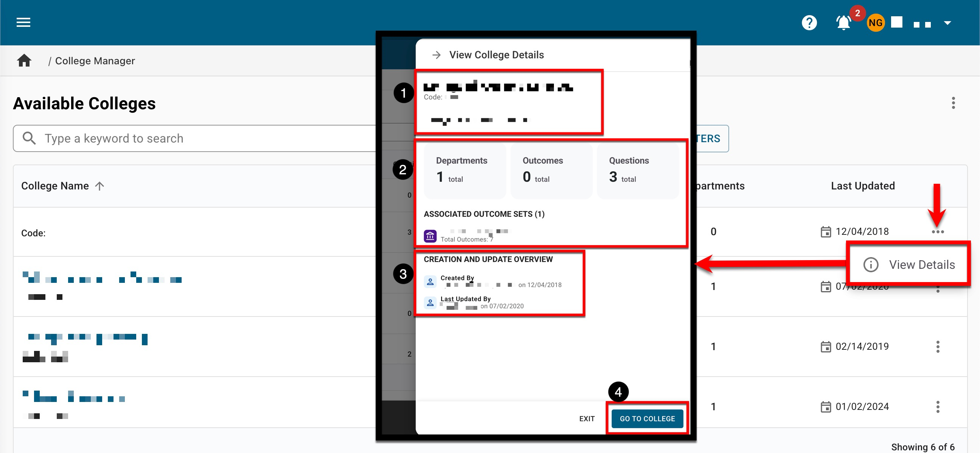The image size is (980, 453).
Task: Click the GO TO COLLEGE button
Action: point(647,419)
